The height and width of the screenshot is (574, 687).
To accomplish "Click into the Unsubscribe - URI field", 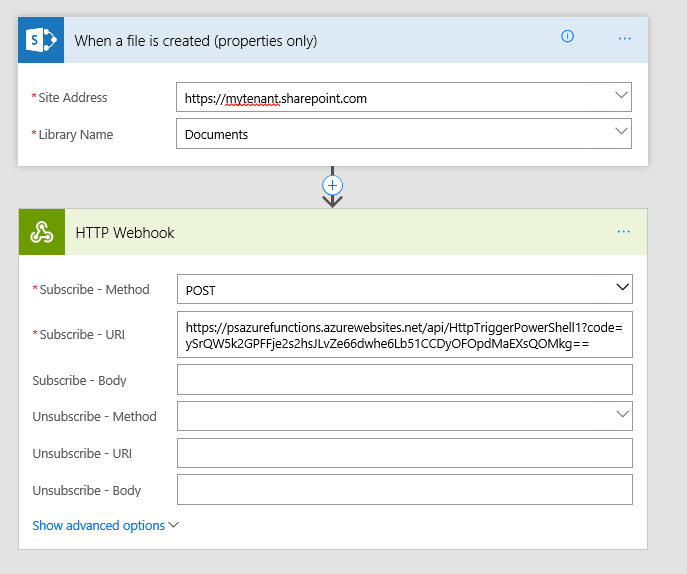I will [405, 453].
